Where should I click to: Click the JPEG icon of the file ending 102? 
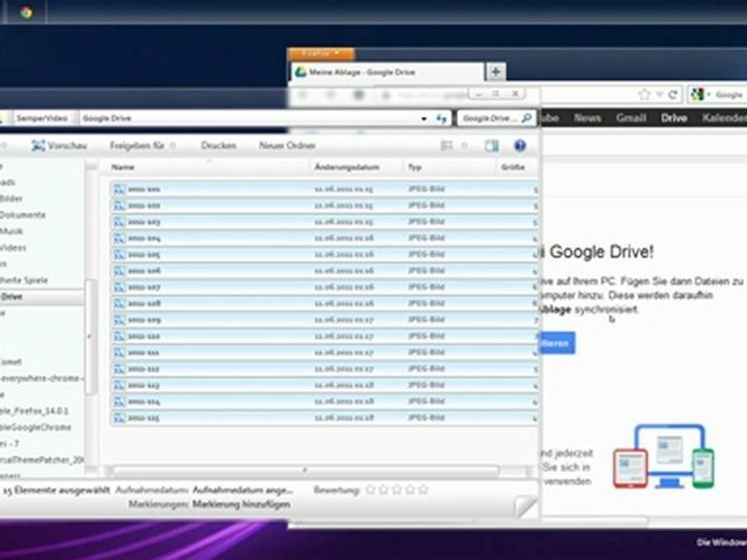coord(118,205)
